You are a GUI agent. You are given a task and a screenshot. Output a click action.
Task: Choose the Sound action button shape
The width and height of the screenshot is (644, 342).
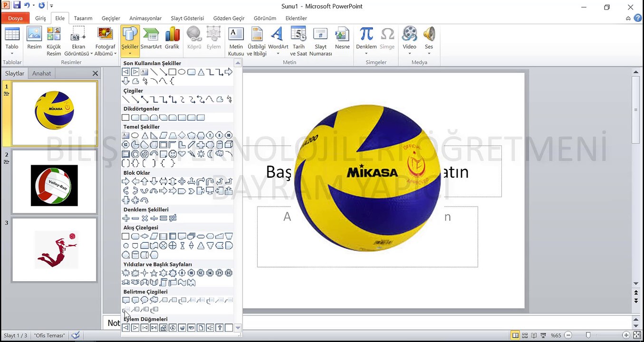(210, 328)
